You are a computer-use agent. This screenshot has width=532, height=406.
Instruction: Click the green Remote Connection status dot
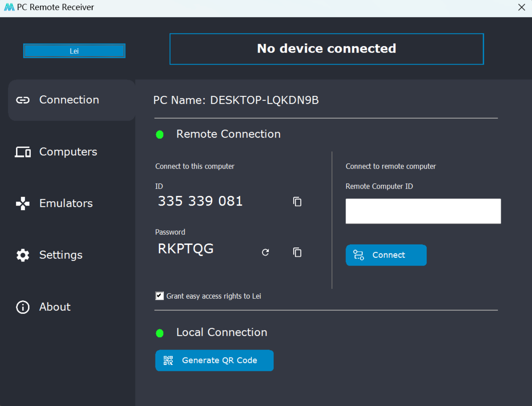pos(160,134)
